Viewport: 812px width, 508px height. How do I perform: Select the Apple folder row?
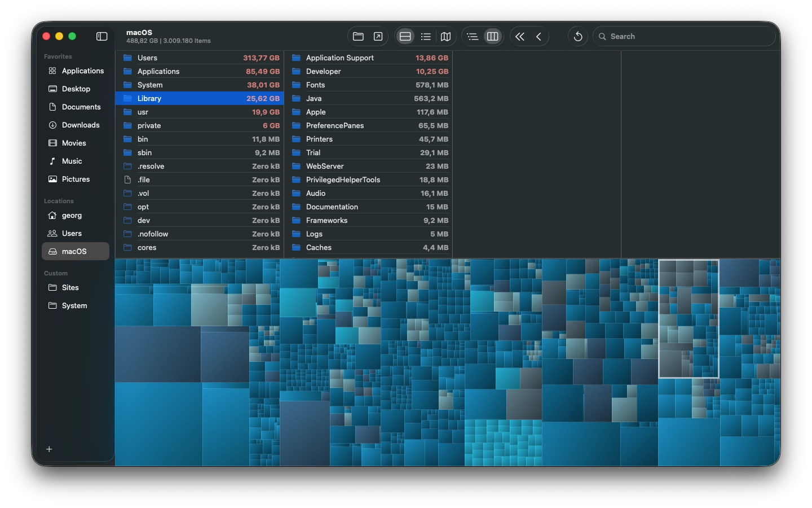(369, 112)
